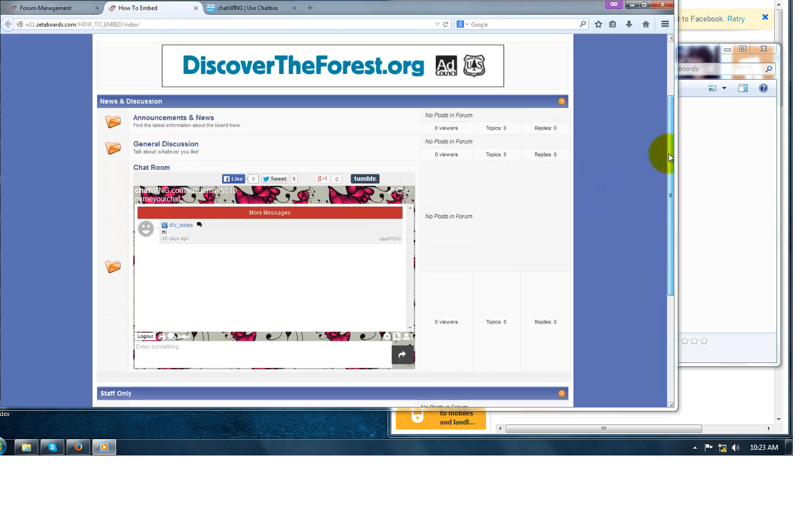Refresh the chatWING chatbox
This screenshot has height=508, width=812.
point(400,191)
